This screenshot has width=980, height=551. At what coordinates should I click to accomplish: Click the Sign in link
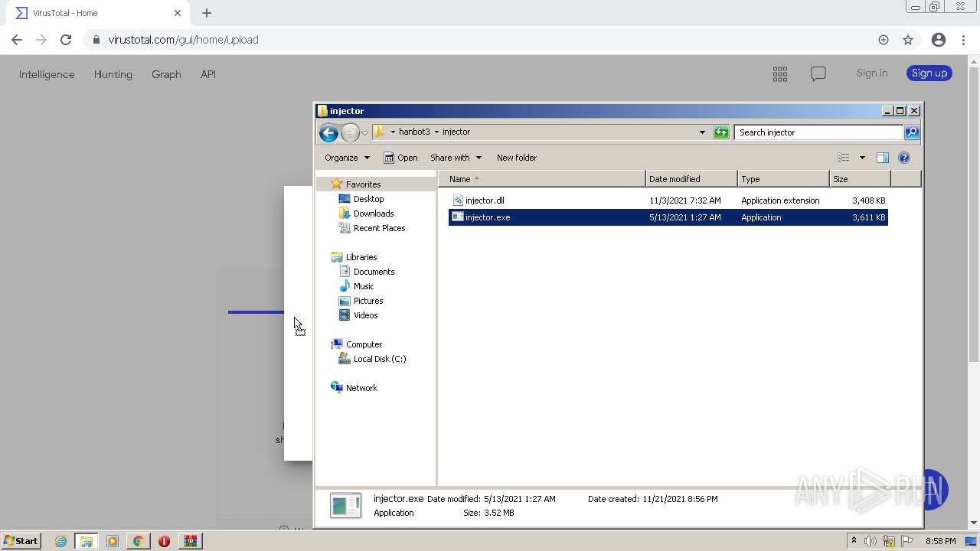coord(872,73)
